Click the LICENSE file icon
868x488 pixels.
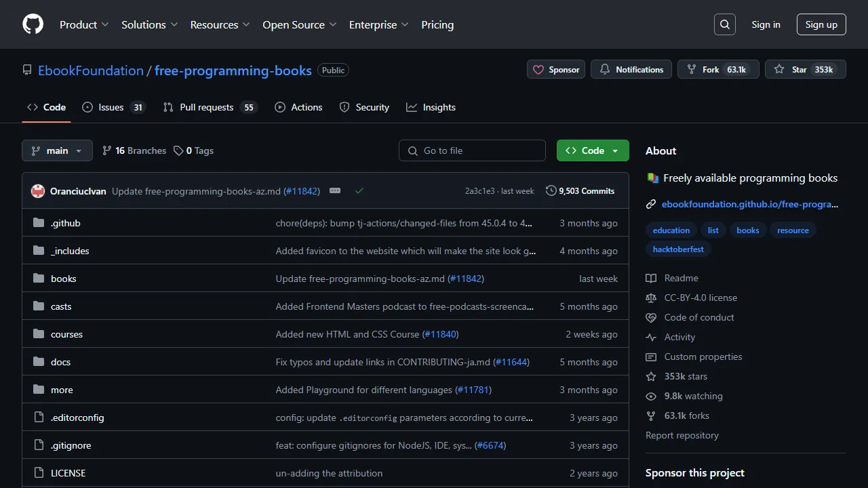[39, 473]
